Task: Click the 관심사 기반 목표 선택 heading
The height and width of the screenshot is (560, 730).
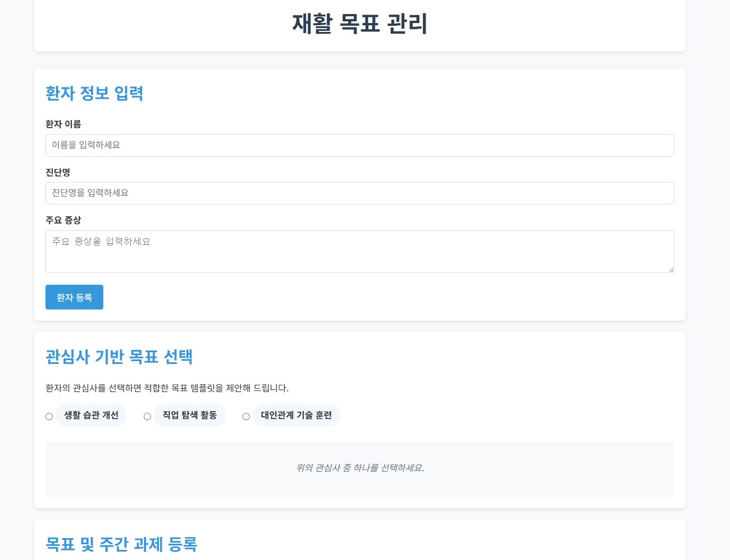Action: click(x=119, y=357)
